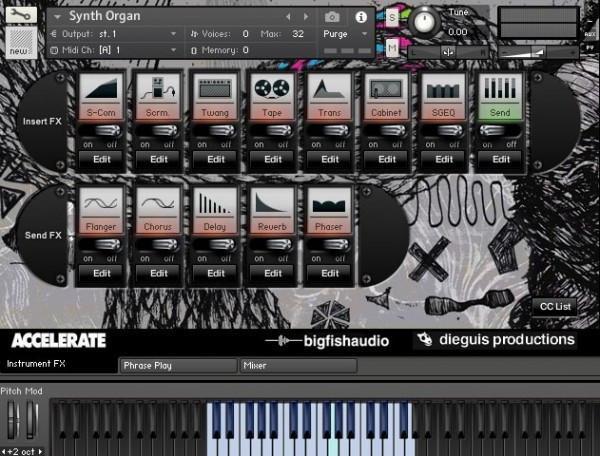Viewport: 600px width, 456px height.
Task: Click Edit under the Send effect
Action: (501, 160)
